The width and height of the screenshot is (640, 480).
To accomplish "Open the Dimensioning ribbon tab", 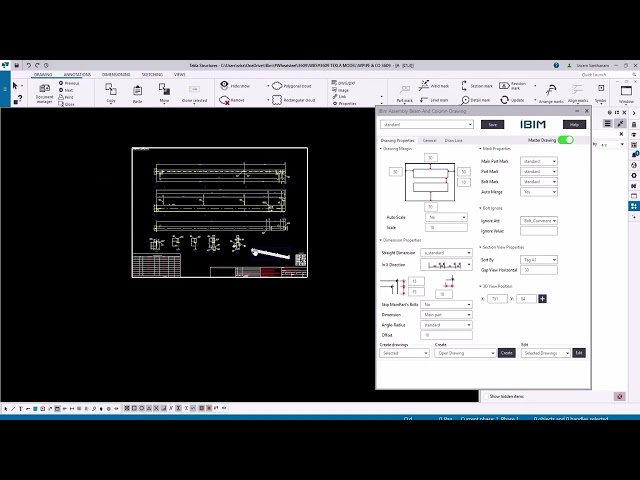I will point(116,75).
